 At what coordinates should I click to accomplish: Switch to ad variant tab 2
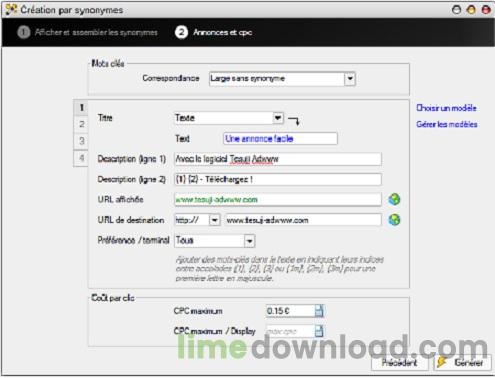(81, 124)
